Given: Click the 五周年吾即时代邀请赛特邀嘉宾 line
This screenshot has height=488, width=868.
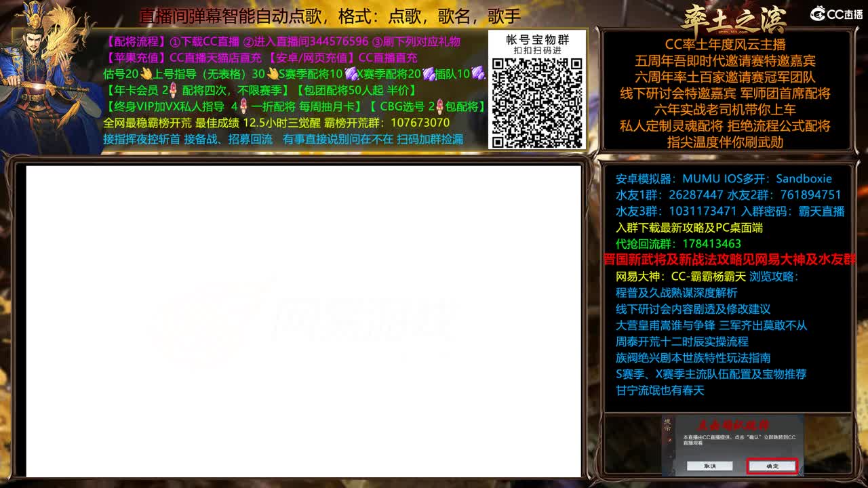Looking at the screenshot, I should click(x=725, y=61).
